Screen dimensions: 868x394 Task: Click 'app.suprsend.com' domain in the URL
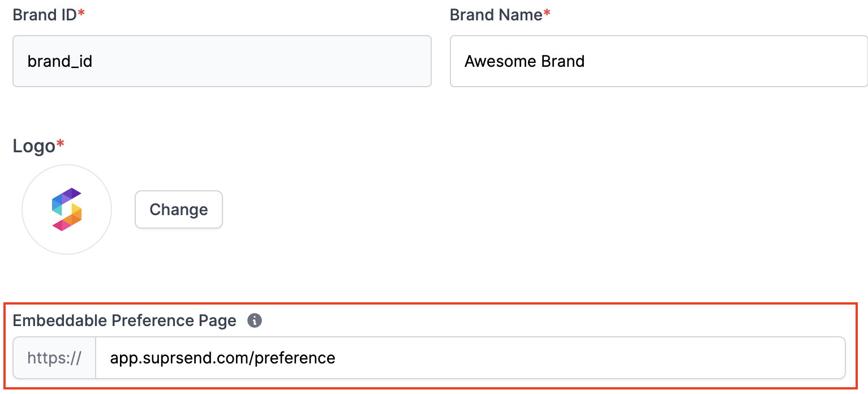click(x=179, y=358)
